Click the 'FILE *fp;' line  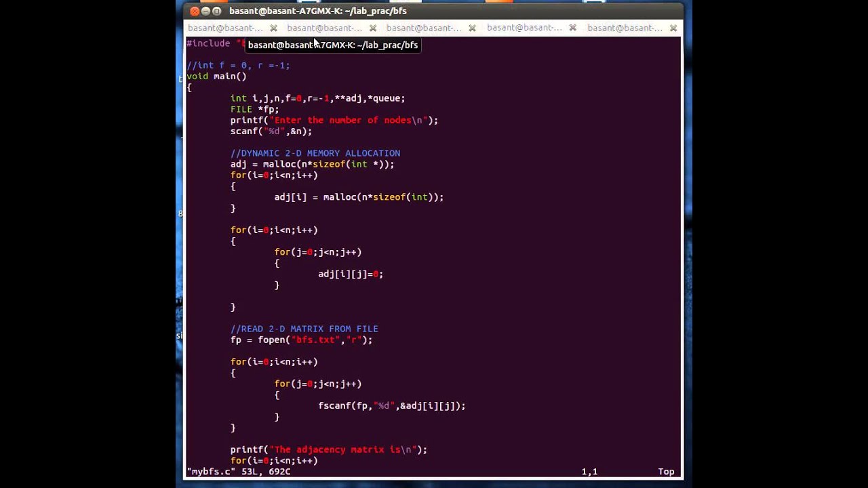255,109
